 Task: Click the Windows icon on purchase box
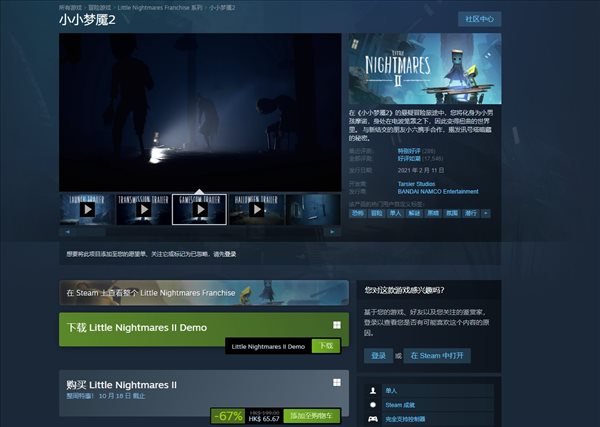pyautogui.click(x=337, y=382)
